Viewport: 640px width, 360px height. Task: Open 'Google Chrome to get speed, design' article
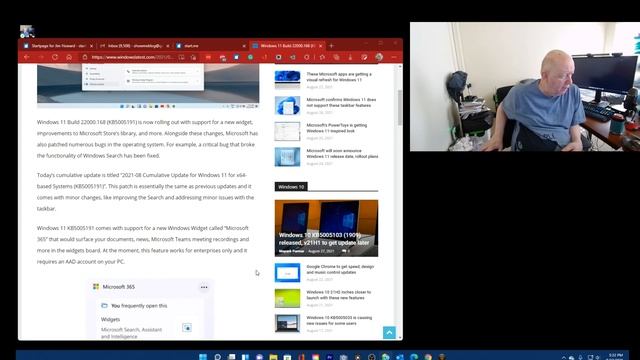[x=340, y=269]
